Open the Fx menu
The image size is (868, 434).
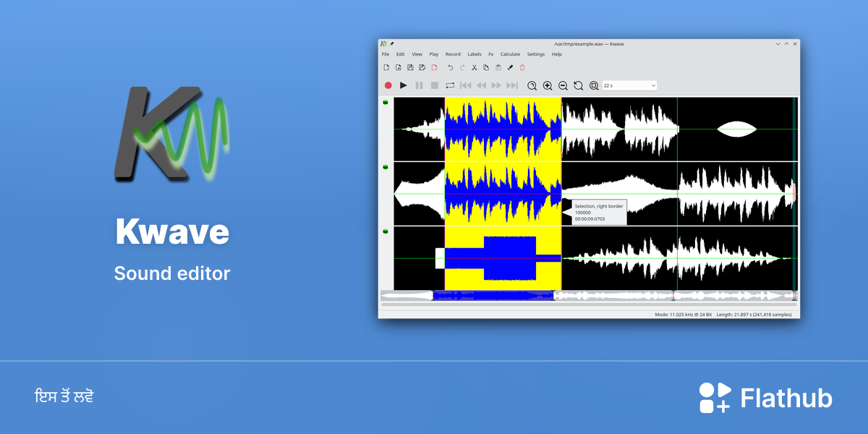(491, 54)
